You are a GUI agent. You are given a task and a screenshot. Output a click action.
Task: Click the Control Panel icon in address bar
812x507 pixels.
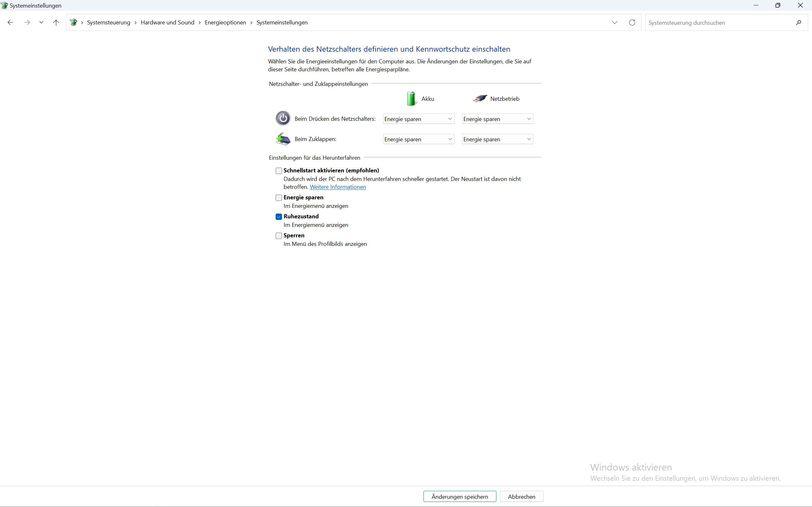74,22
